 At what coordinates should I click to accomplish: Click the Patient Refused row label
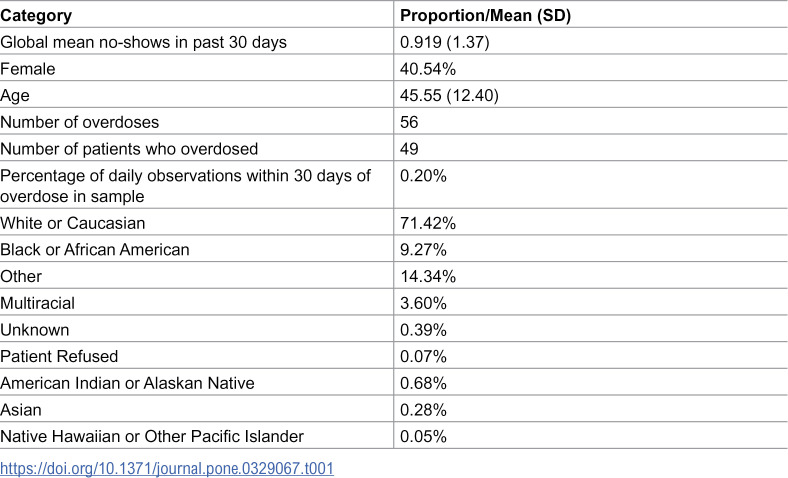click(x=59, y=356)
